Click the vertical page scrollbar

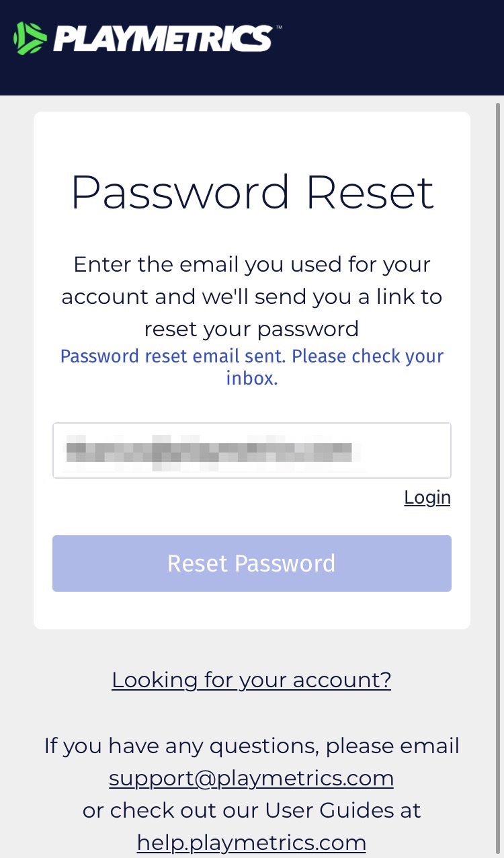coord(498,403)
